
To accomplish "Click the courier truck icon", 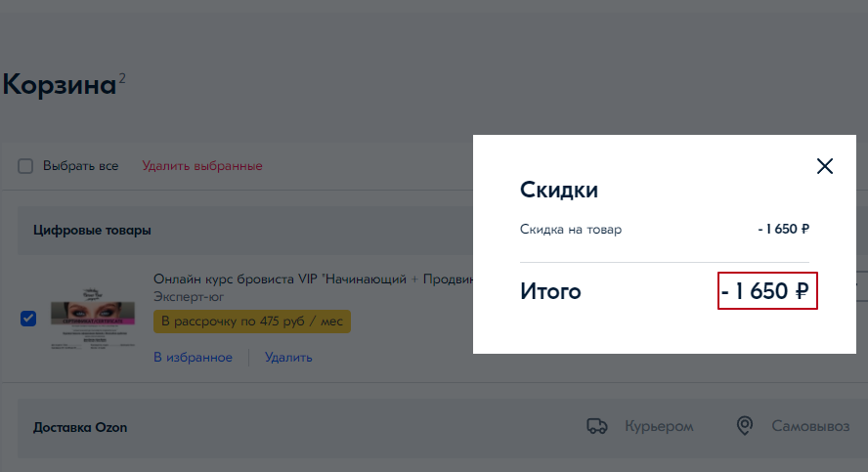I will pos(596,426).
